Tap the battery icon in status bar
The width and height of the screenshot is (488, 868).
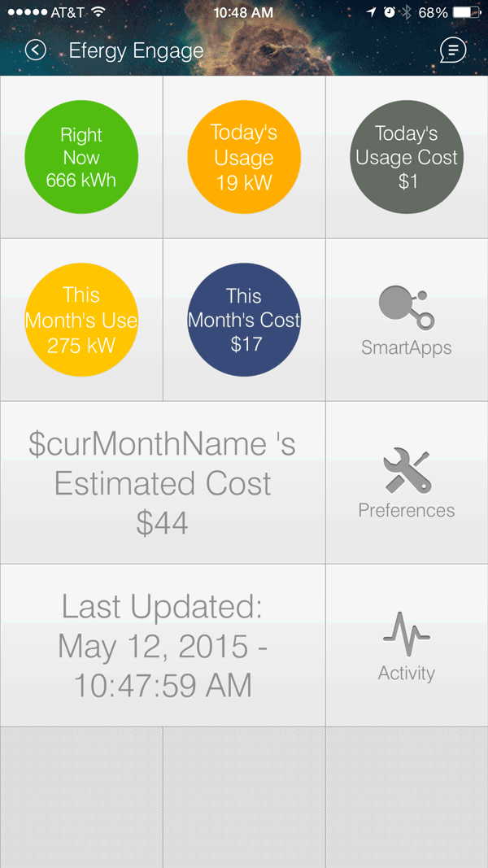click(x=466, y=12)
